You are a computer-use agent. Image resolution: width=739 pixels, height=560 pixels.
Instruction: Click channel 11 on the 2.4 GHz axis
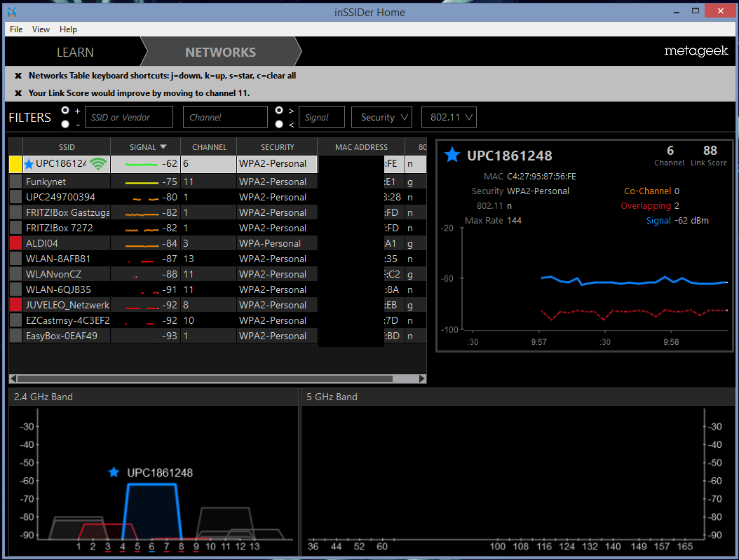(x=226, y=547)
